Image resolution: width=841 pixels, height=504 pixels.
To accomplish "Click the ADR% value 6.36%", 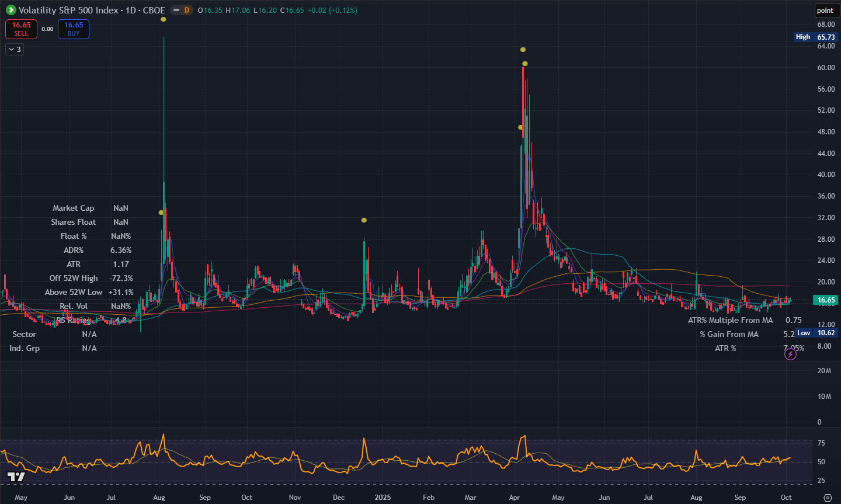I will click(x=121, y=250).
